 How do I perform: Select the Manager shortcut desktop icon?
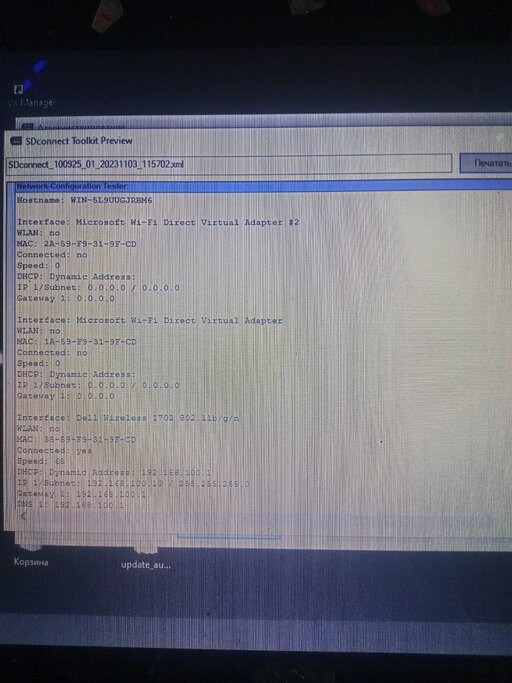[x=32, y=96]
